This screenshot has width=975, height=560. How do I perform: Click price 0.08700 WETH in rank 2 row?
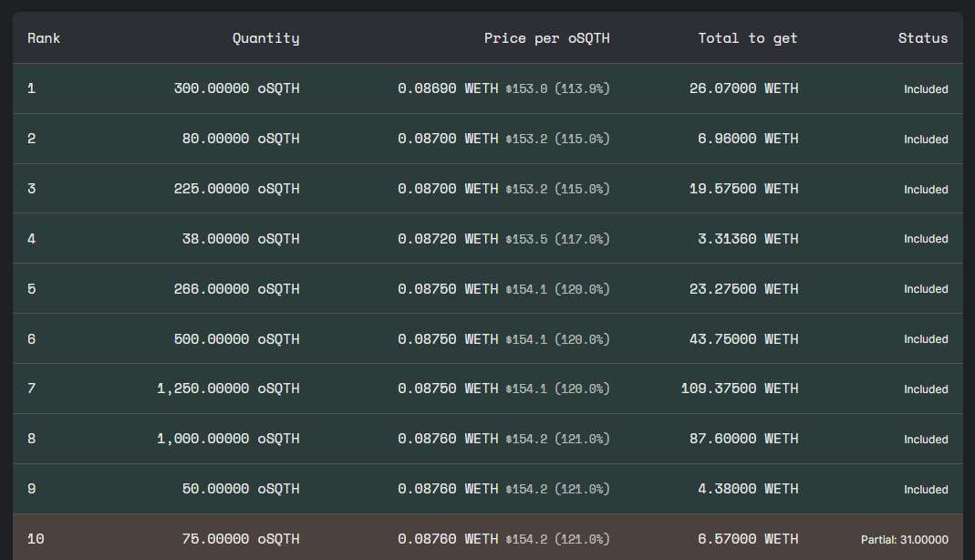click(448, 139)
